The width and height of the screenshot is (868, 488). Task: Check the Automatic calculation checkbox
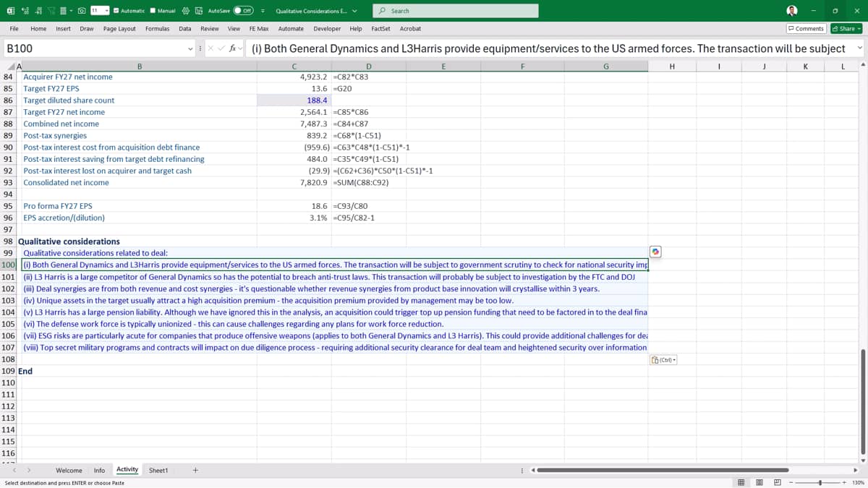116,11
